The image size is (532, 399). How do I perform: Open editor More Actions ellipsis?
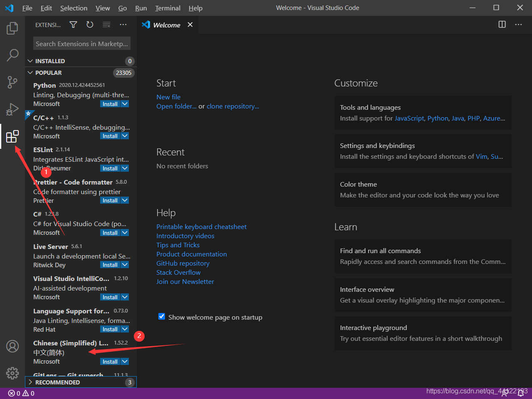[518, 25]
